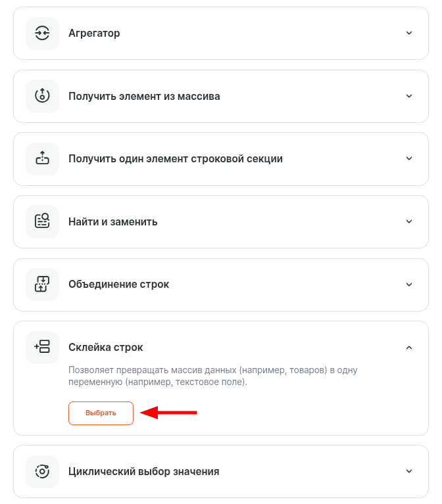Select the Найти и заменить title
The height and width of the screenshot is (504, 442).
click(113, 221)
